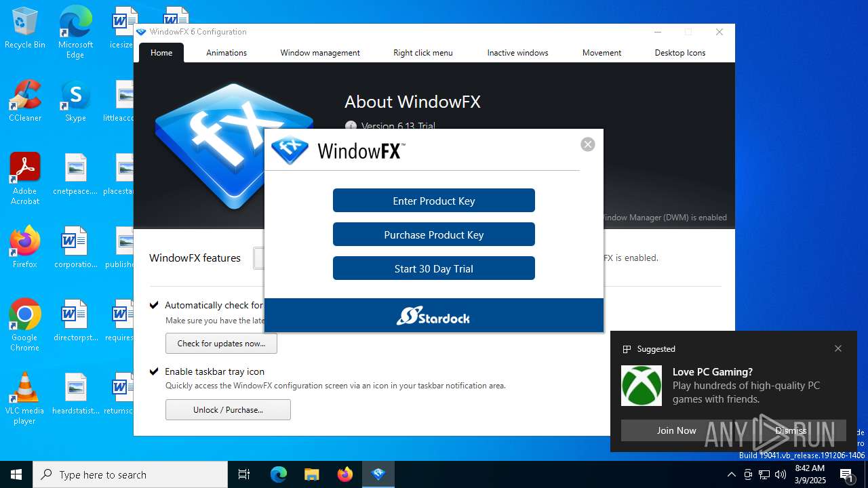Open File Explorer from taskbar

tap(311, 474)
